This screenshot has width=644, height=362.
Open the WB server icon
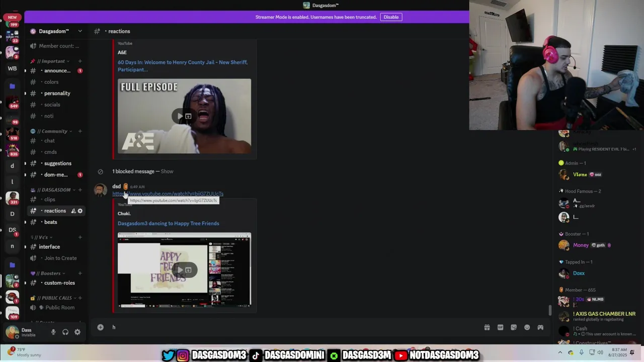[x=13, y=68]
